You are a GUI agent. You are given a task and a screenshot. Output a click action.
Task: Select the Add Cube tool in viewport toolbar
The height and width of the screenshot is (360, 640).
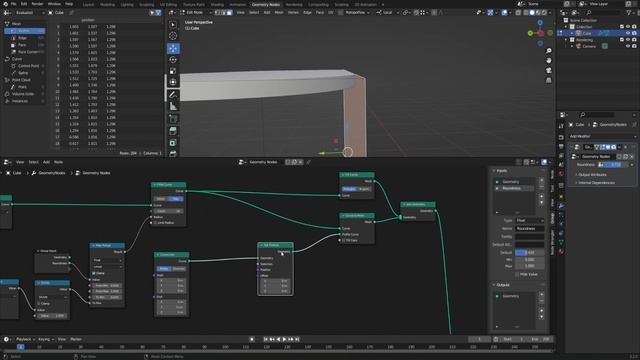tap(173, 119)
